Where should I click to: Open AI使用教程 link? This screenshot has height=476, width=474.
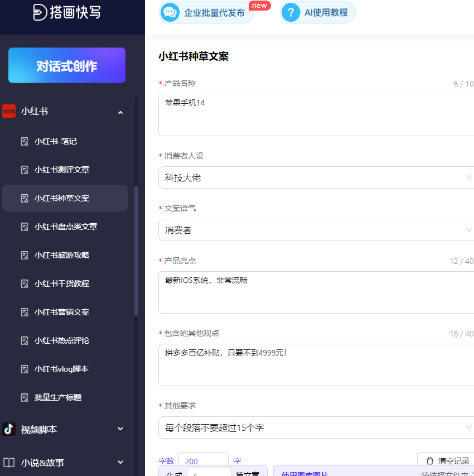318,12
